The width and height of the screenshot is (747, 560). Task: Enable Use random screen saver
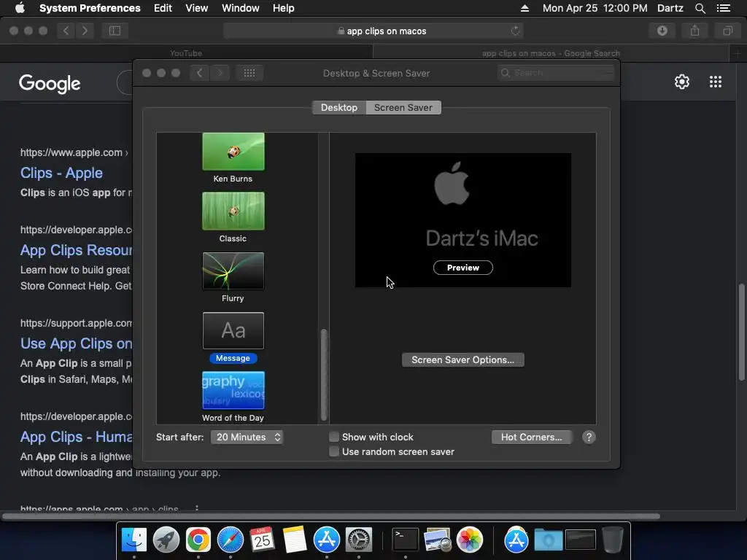pos(334,451)
